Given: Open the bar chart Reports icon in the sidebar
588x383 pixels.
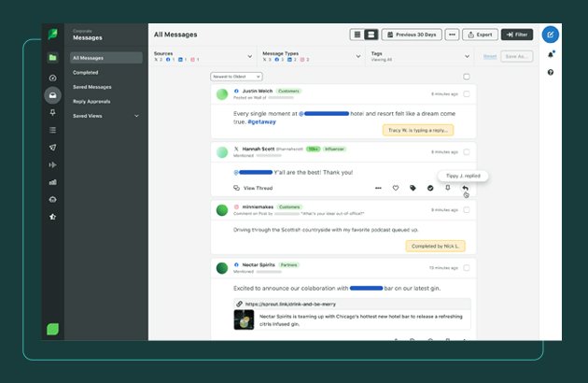Looking at the screenshot, I should (52, 182).
